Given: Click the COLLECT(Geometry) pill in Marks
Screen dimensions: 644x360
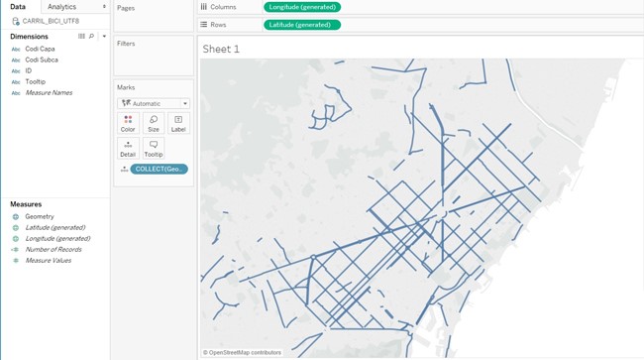Looking at the screenshot, I should click(159, 169).
